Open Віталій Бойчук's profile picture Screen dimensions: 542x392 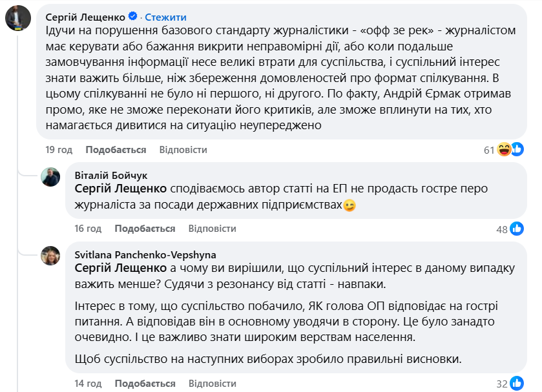(x=51, y=176)
